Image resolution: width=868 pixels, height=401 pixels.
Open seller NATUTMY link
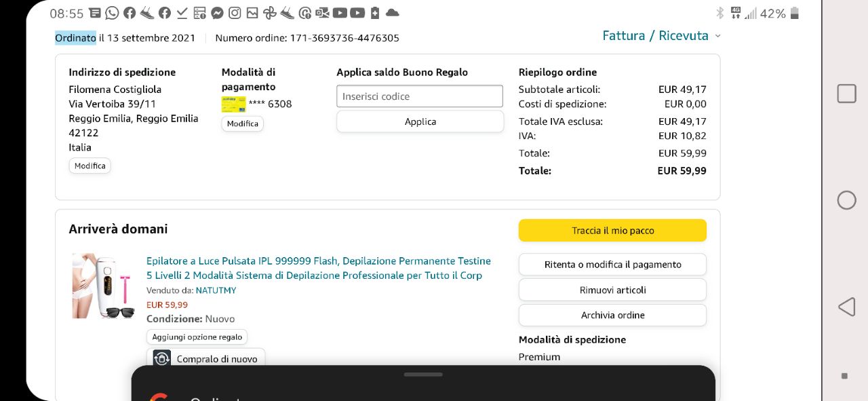tap(216, 290)
